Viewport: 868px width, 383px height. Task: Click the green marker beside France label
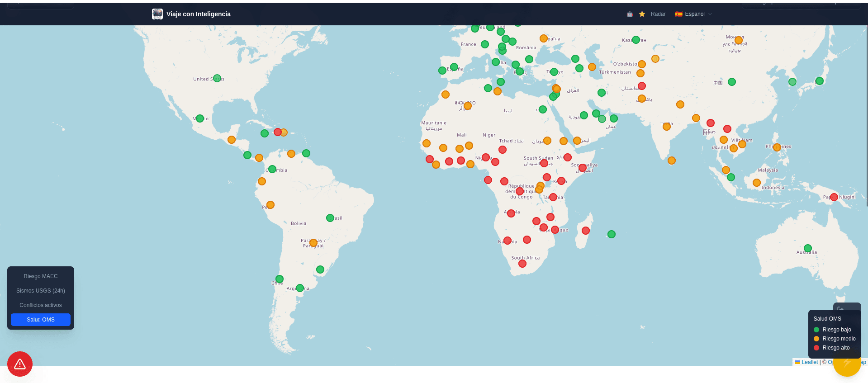[x=485, y=44]
